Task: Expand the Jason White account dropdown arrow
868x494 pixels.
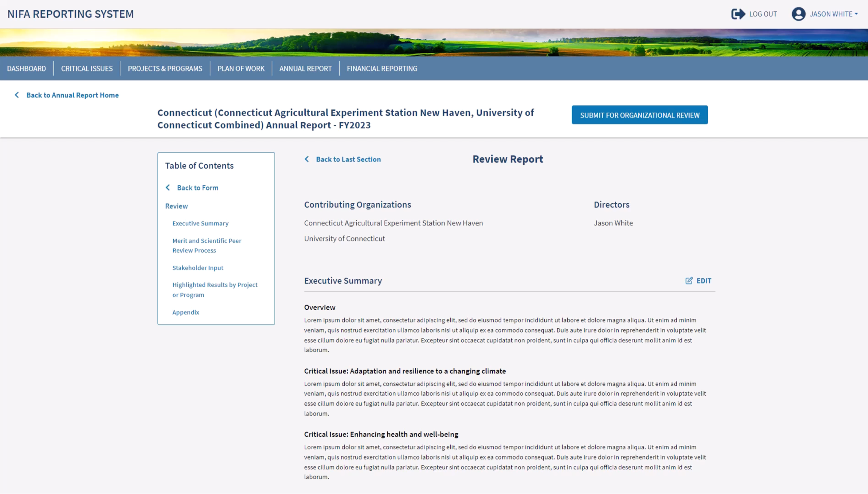Action: coord(856,14)
